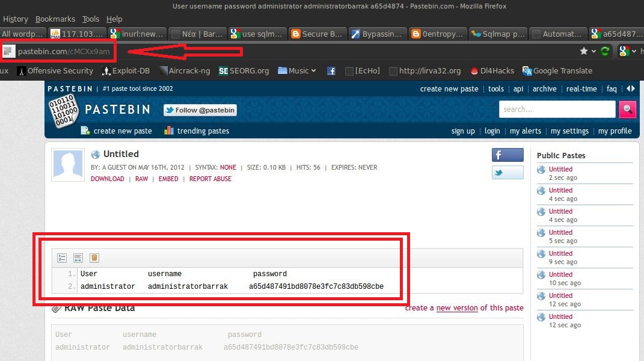Click the bookmark star icon in URL bar
This screenshot has width=644, height=361.
coord(584,51)
